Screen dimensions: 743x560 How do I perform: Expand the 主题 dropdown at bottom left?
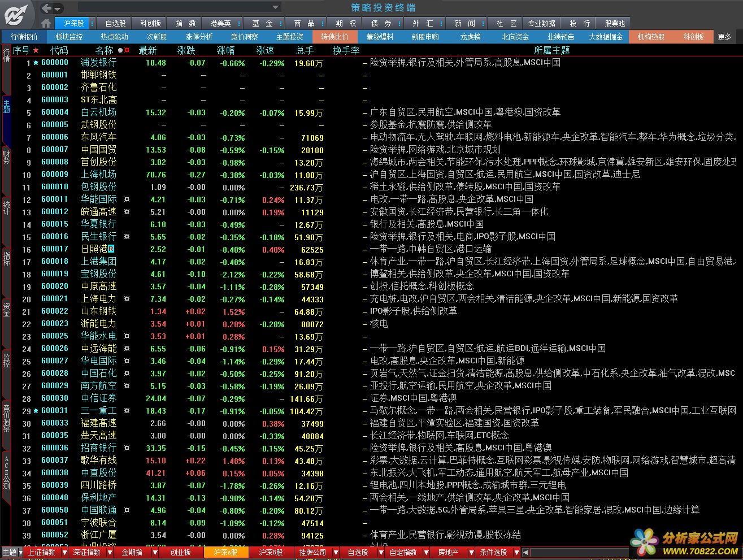[20, 553]
